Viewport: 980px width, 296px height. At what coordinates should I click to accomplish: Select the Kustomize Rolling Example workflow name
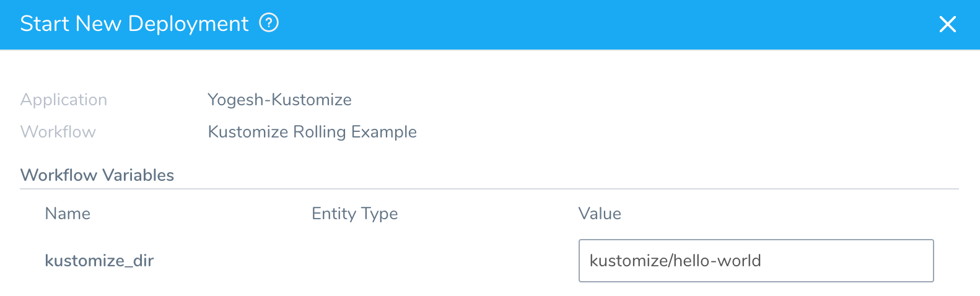312,132
